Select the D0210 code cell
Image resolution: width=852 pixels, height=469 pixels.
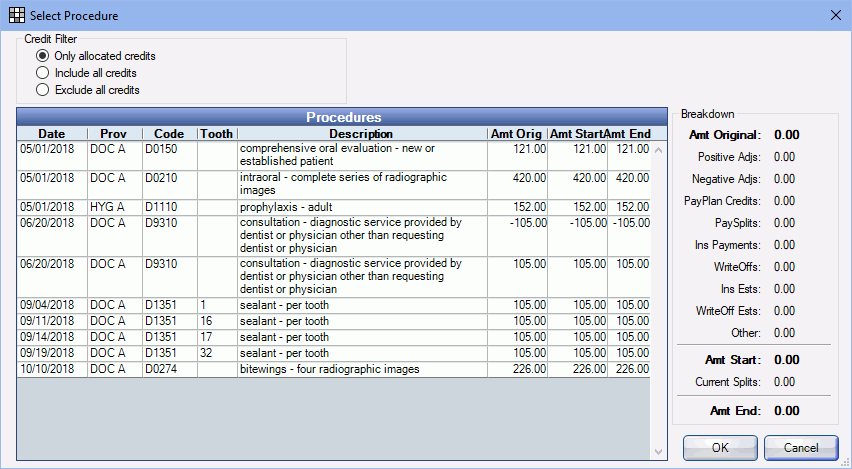coord(170,185)
